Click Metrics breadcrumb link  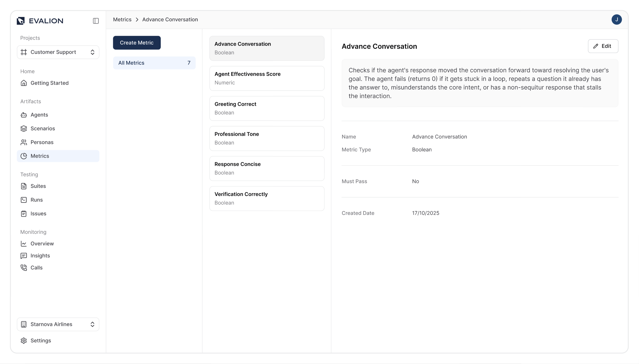pos(122,20)
